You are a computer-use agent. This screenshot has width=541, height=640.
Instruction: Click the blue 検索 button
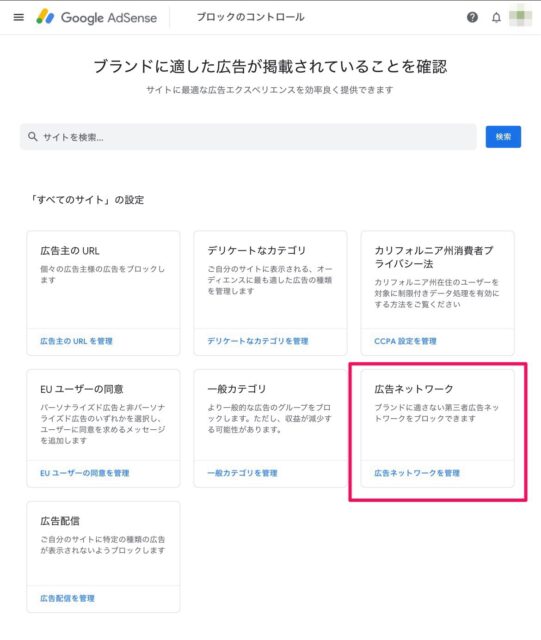503,137
